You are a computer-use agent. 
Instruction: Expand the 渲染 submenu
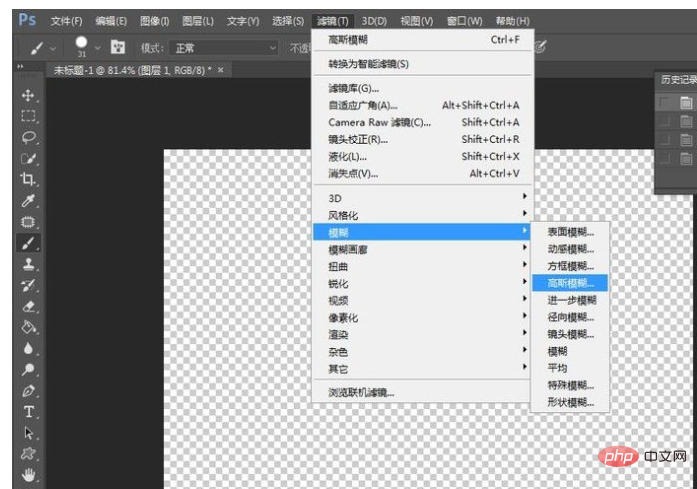(422, 334)
